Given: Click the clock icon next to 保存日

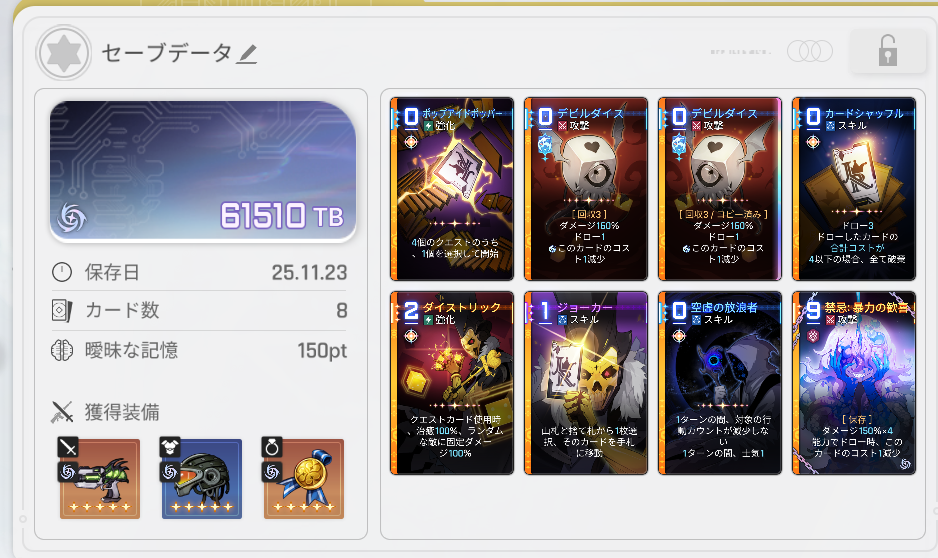Looking at the screenshot, I should pyautogui.click(x=62, y=272).
